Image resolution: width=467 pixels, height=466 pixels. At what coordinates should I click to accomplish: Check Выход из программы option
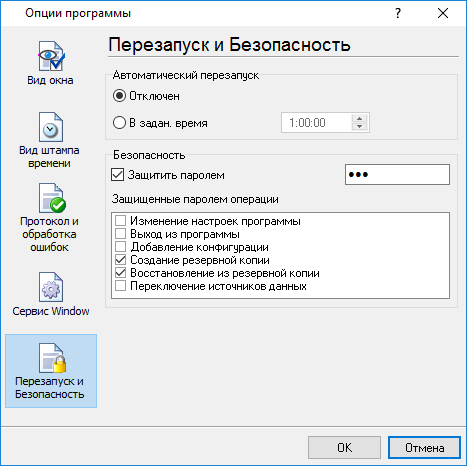point(120,234)
